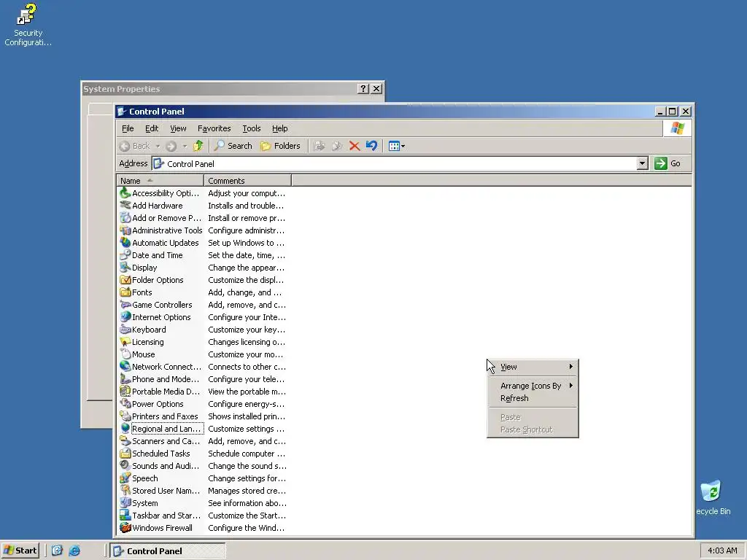747x560 pixels.
Task: Select the Printers and Faxes icon
Action: click(x=125, y=416)
